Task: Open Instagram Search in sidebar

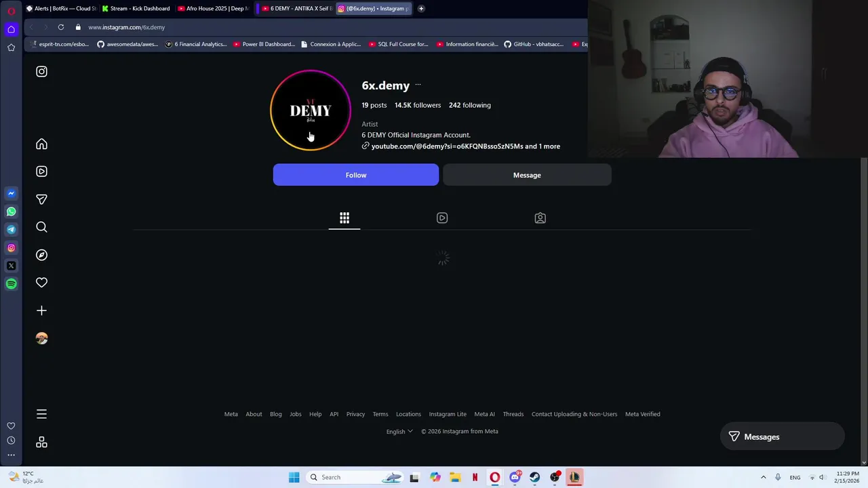Action: 41,227
